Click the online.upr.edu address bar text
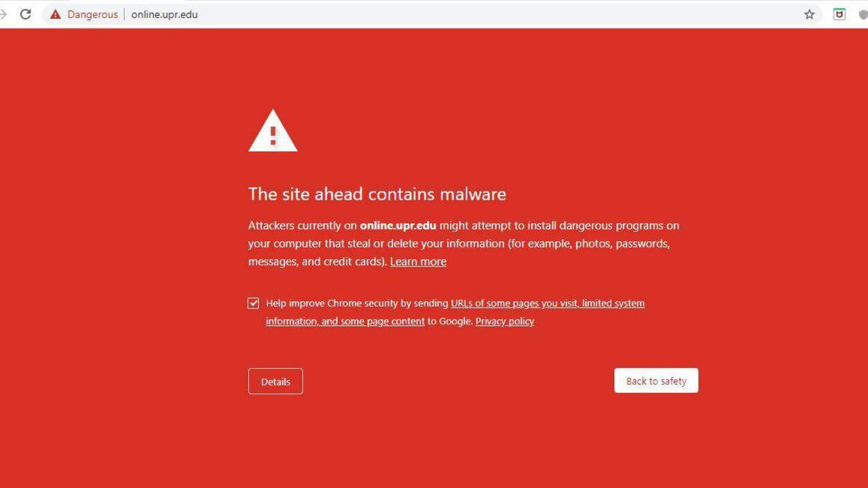The image size is (868, 488). [164, 15]
